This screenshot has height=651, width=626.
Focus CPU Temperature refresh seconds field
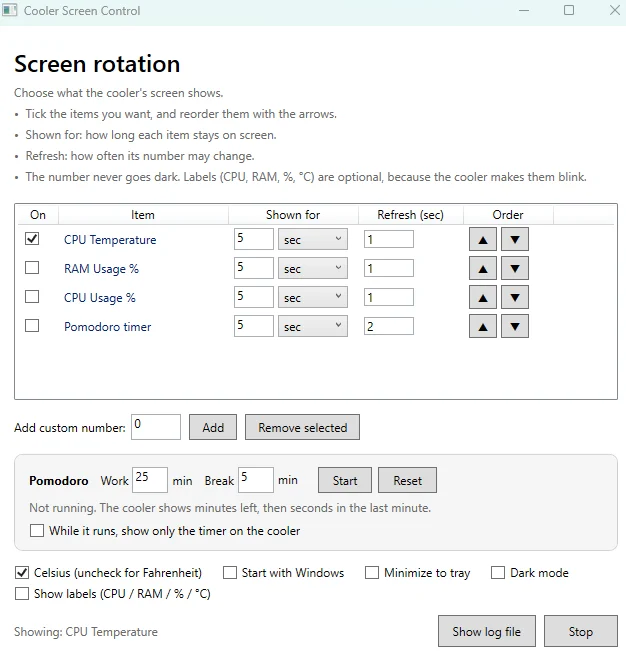click(389, 240)
